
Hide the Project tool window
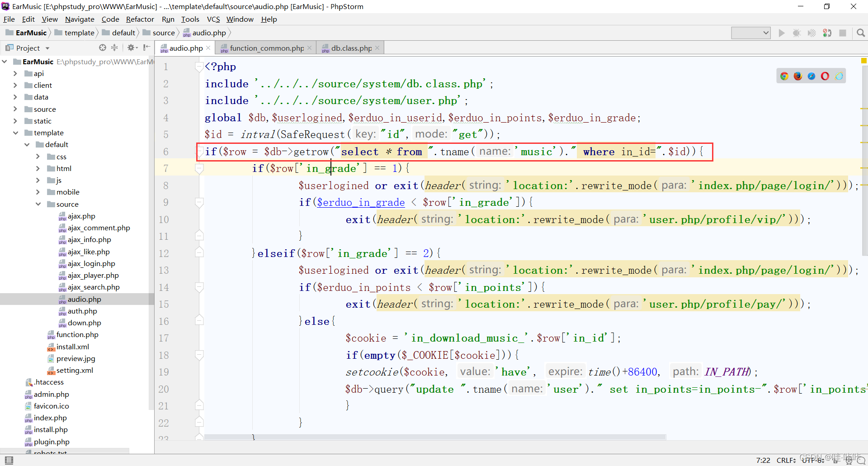[x=146, y=48]
